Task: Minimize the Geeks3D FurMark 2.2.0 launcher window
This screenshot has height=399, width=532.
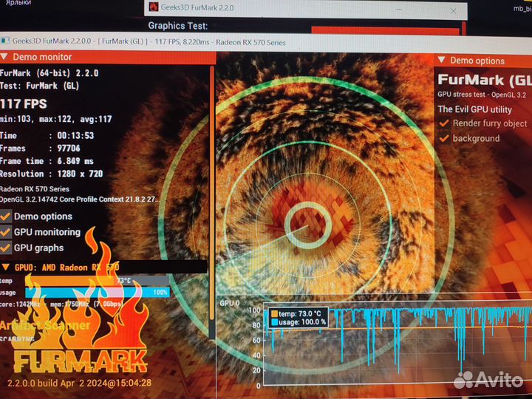Action: [x=399, y=10]
